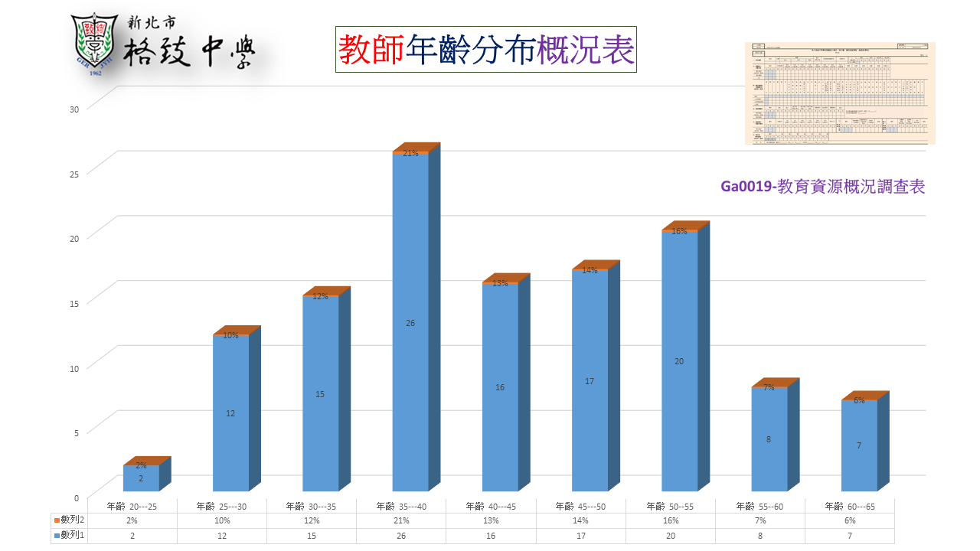Select the tallest bar labeled 26
980x551 pixels.
coord(410,321)
